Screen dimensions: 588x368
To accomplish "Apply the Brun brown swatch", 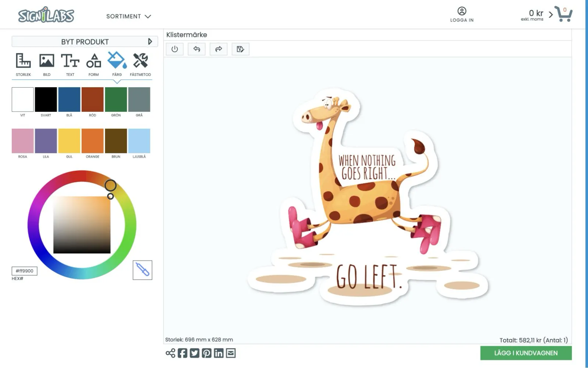I will coord(116,141).
